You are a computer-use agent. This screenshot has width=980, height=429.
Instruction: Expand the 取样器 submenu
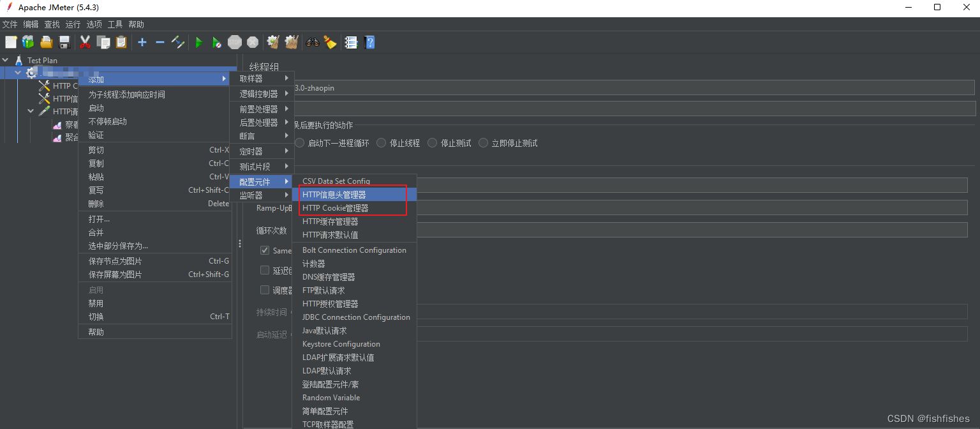tap(262, 79)
